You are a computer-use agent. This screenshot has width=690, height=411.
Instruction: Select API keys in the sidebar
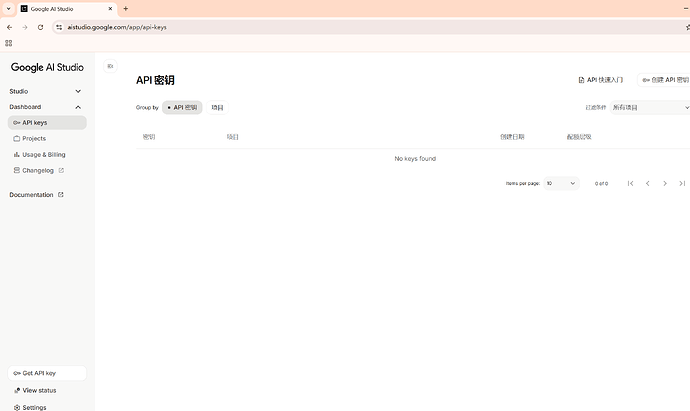pyautogui.click(x=47, y=123)
